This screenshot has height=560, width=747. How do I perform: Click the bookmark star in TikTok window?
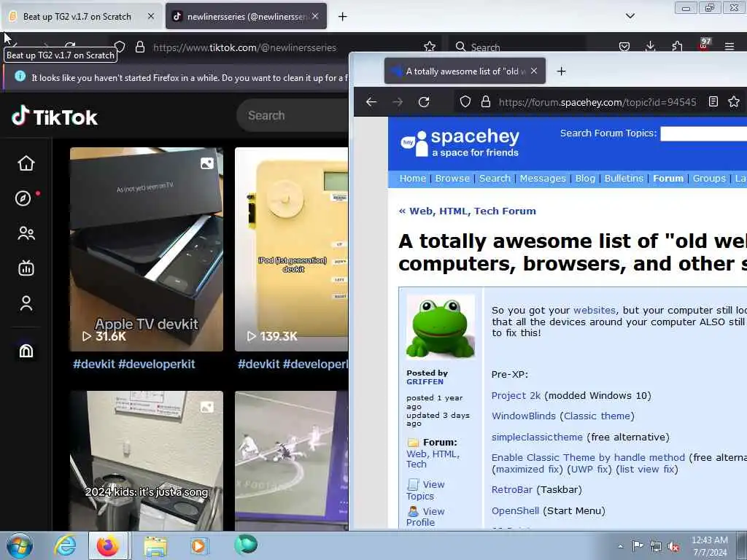click(x=429, y=47)
